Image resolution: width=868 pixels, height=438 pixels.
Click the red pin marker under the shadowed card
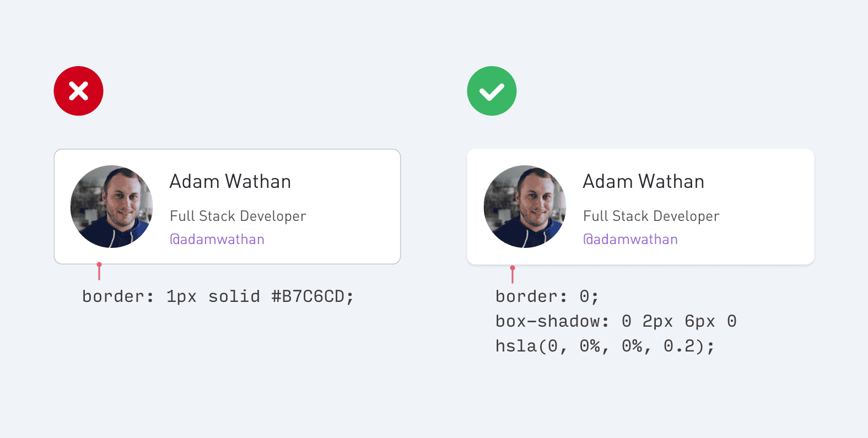tap(513, 273)
